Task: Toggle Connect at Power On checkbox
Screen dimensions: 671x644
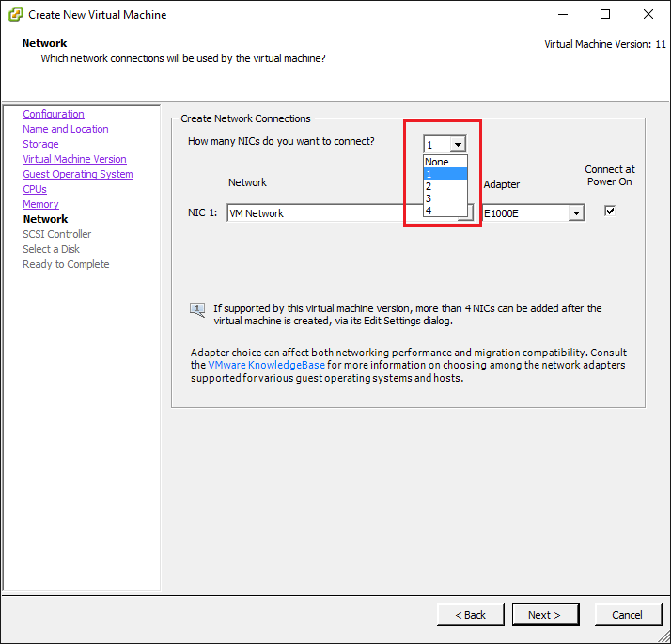Action: point(610,212)
